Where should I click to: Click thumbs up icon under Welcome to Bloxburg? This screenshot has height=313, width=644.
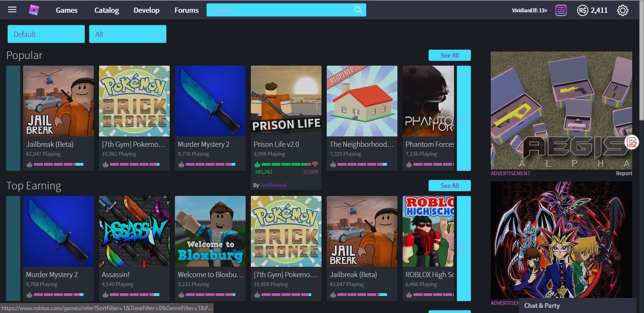pos(181,295)
